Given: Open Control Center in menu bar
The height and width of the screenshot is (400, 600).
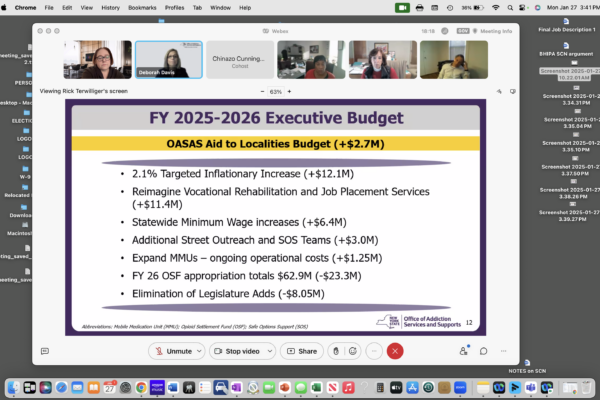Looking at the screenshot, I should click(x=523, y=8).
